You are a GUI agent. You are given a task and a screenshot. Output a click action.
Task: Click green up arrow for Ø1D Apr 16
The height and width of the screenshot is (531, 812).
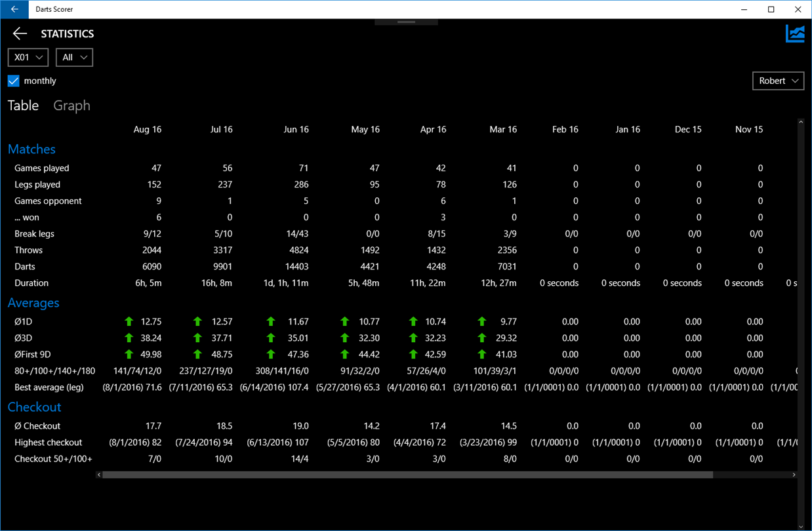pos(413,321)
